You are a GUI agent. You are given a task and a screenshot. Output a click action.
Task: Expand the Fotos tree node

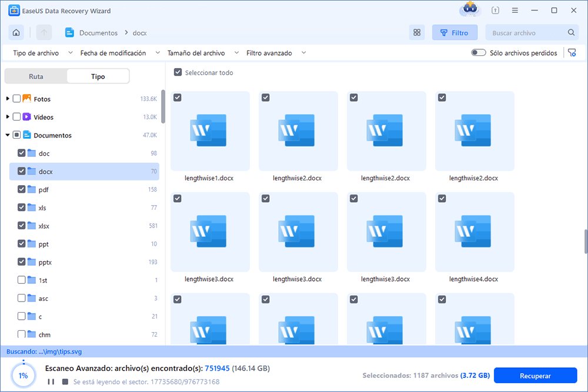8,99
